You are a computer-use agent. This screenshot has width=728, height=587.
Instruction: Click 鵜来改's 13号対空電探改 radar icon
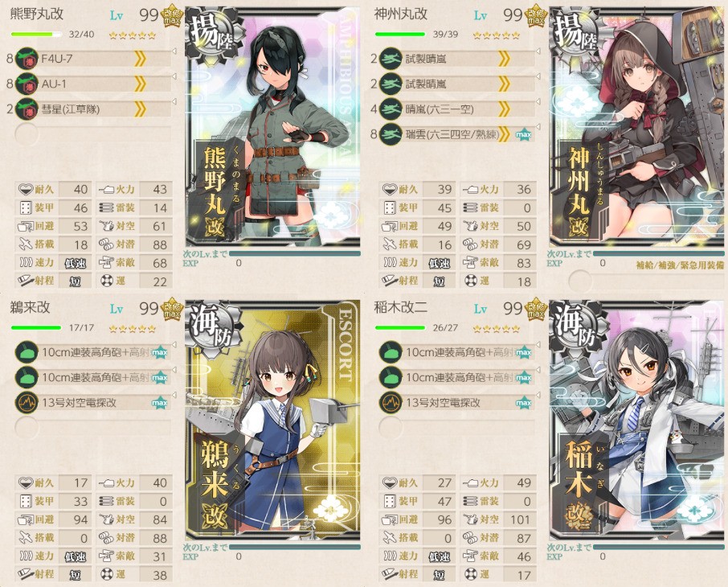tap(27, 403)
